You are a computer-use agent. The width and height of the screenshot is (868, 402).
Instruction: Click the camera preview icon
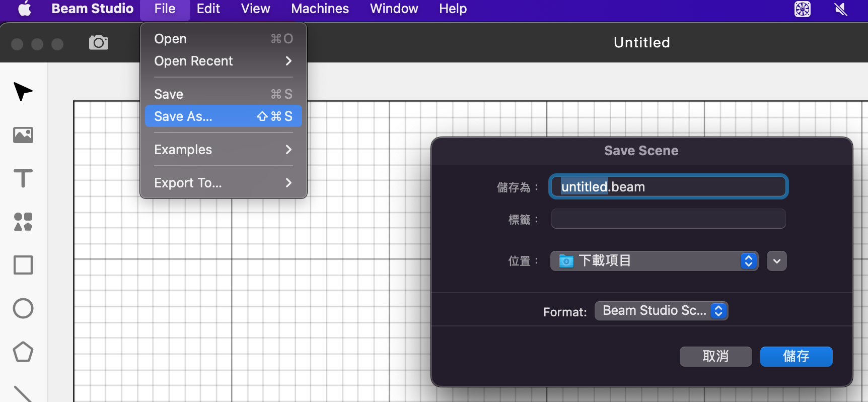click(x=99, y=43)
